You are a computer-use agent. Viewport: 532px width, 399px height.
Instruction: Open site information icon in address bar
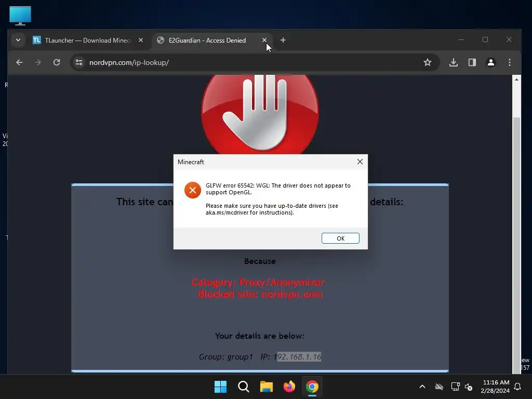coord(79,62)
